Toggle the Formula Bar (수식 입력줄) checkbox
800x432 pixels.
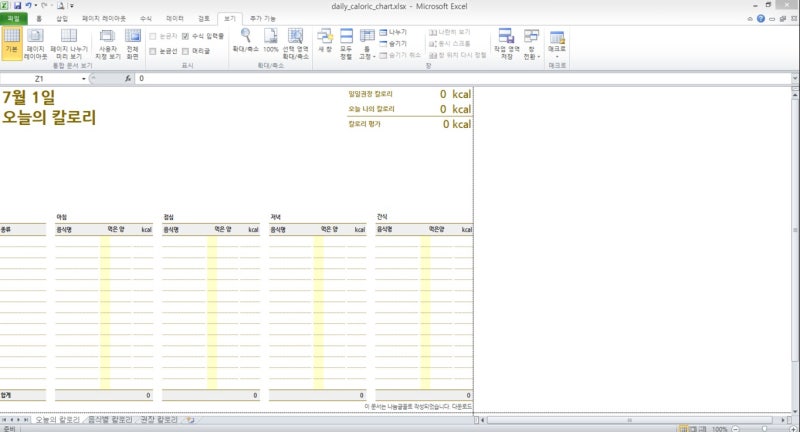tap(203, 36)
